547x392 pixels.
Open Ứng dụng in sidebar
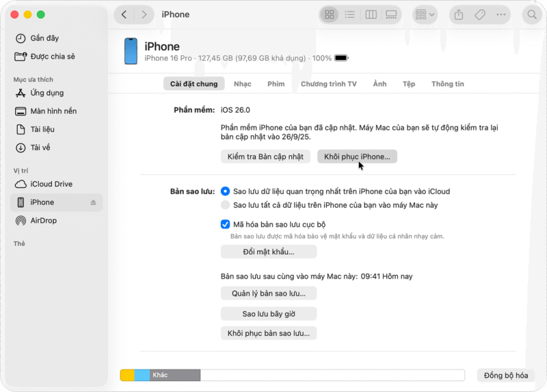pos(57,93)
